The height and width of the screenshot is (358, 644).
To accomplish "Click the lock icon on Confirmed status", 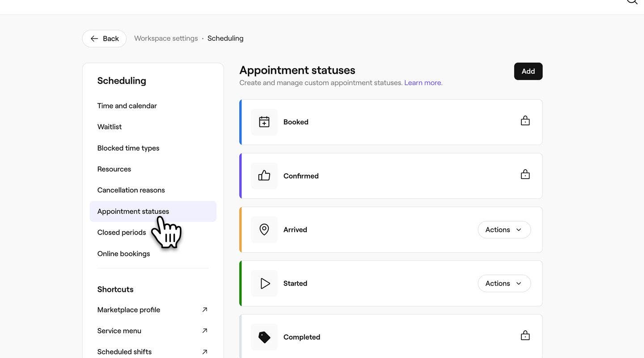I will coord(525,175).
